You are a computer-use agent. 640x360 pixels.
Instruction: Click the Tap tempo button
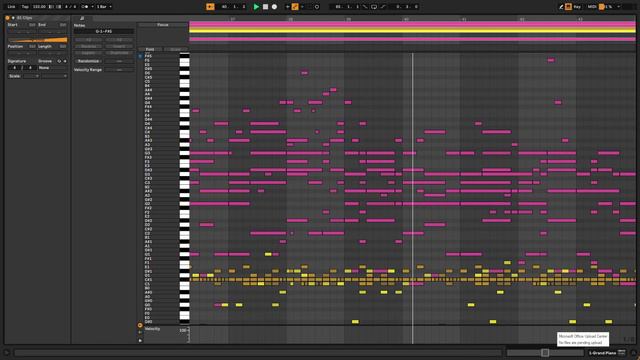(25, 7)
